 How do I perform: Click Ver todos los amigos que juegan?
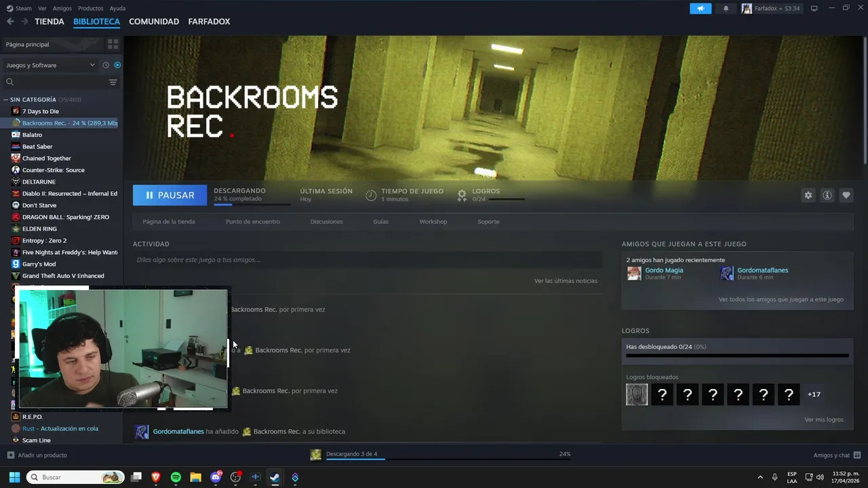pyautogui.click(x=781, y=299)
